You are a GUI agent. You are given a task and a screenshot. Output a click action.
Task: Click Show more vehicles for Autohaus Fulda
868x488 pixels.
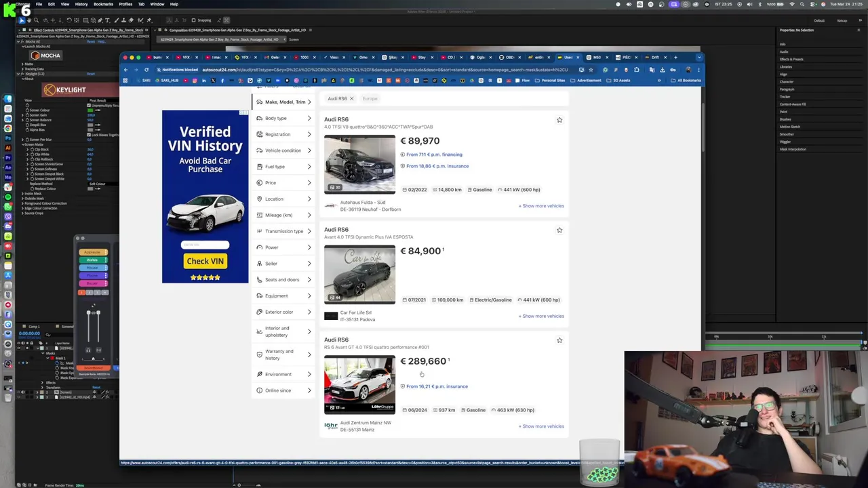pos(541,206)
